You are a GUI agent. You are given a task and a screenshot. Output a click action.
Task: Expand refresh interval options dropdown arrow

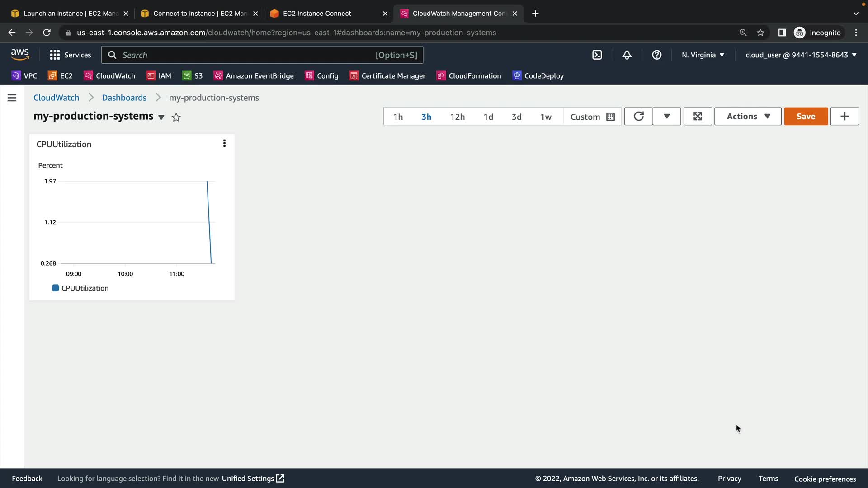[666, 117]
